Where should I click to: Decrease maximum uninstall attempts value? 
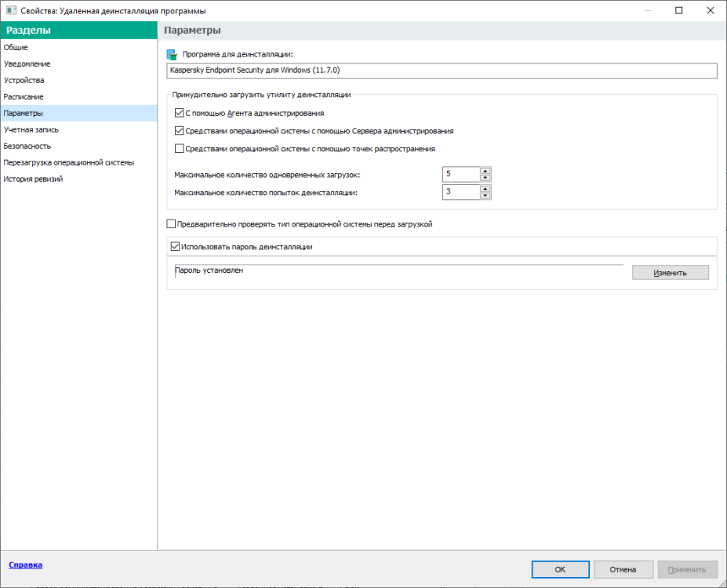click(x=485, y=195)
